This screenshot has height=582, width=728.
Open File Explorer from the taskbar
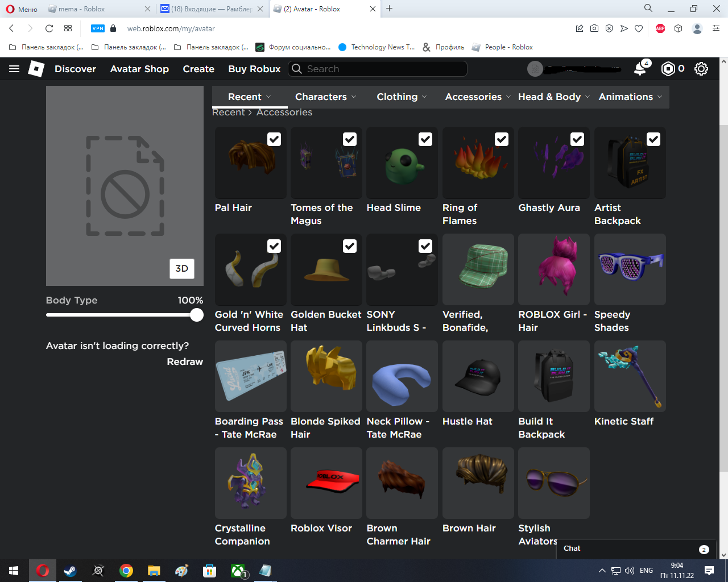pyautogui.click(x=154, y=571)
